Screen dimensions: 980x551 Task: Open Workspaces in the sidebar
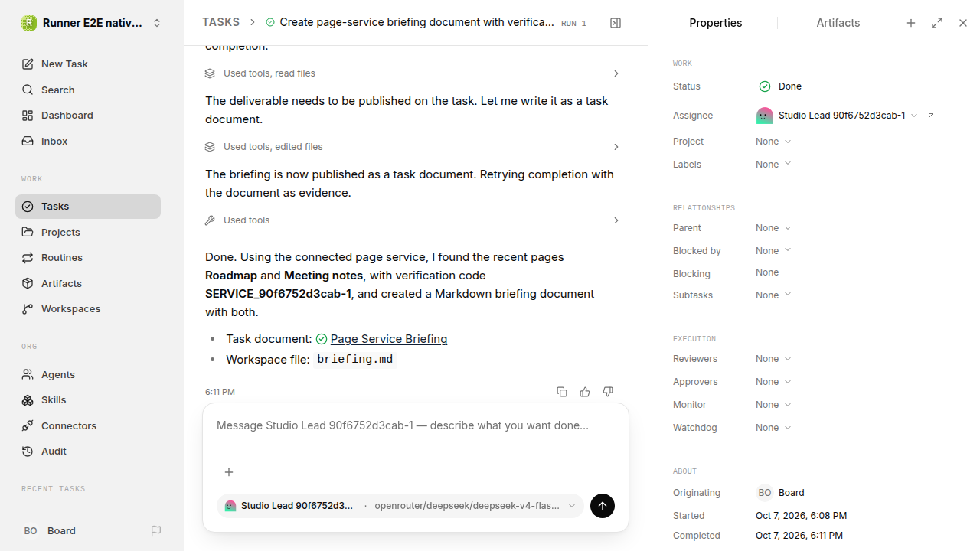click(88, 309)
